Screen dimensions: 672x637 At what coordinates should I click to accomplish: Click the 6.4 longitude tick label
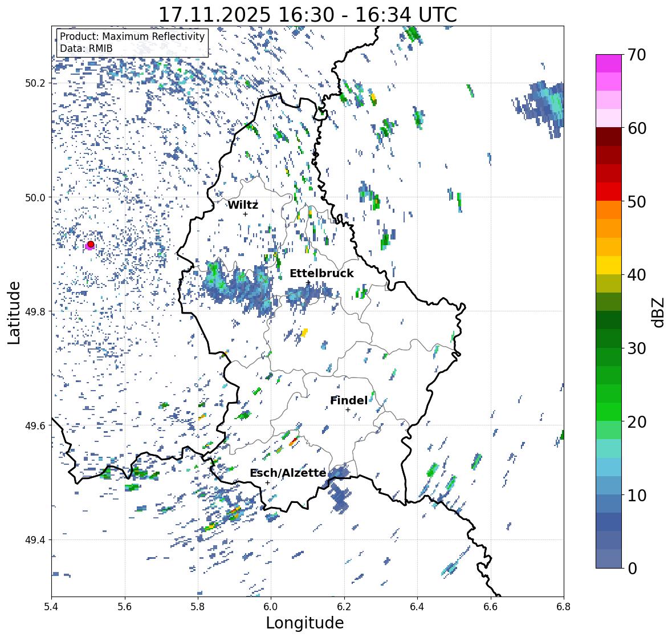click(x=417, y=606)
